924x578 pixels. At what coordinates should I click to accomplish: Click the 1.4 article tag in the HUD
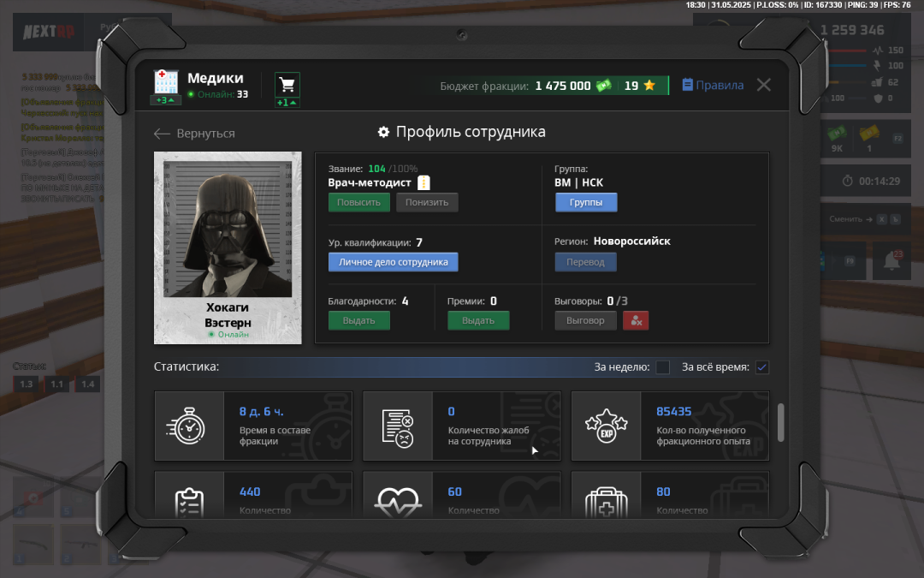(x=87, y=384)
